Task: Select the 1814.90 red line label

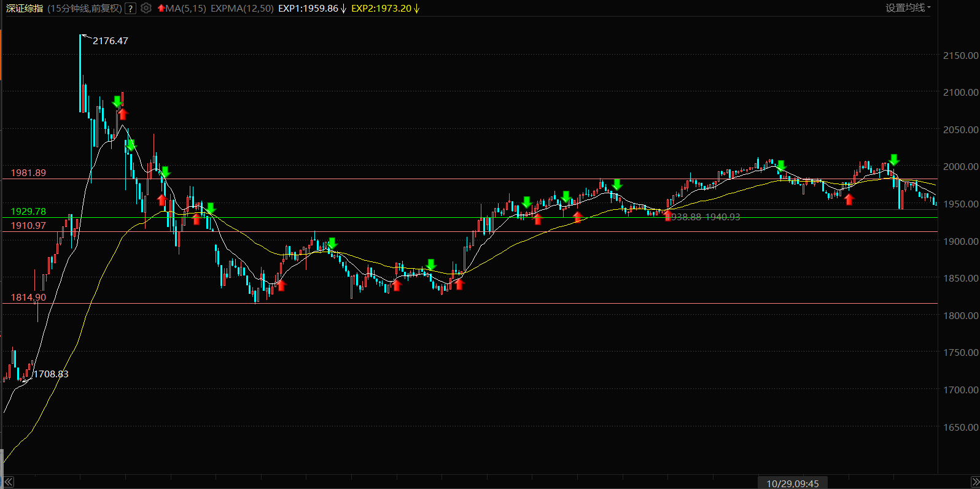Action: (x=28, y=297)
